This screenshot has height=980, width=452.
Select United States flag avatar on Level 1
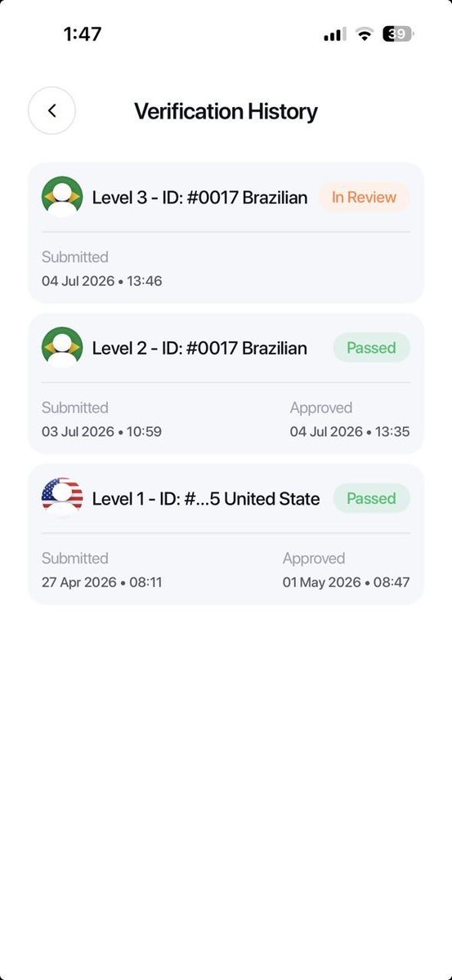(x=62, y=498)
